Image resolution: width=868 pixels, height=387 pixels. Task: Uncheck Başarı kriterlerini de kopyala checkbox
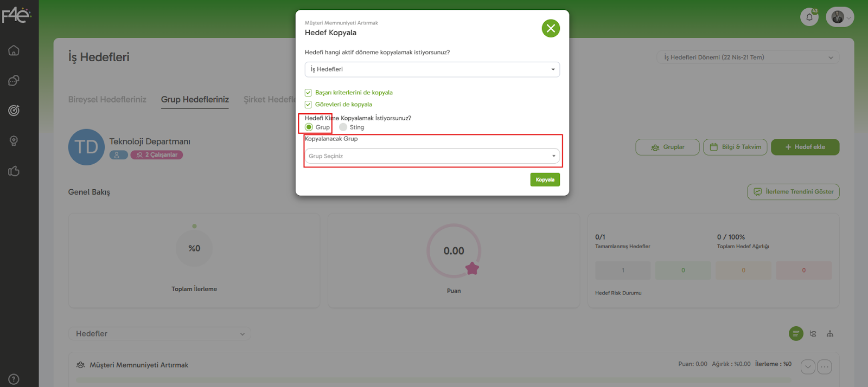coord(308,93)
